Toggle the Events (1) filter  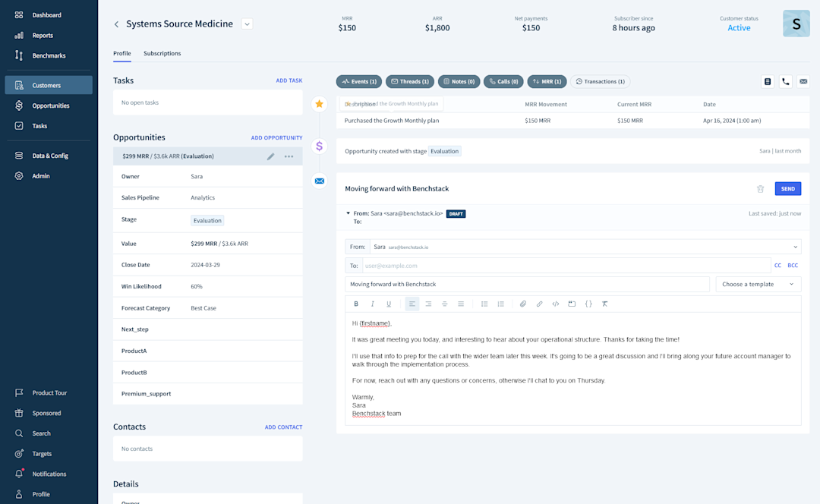358,81
